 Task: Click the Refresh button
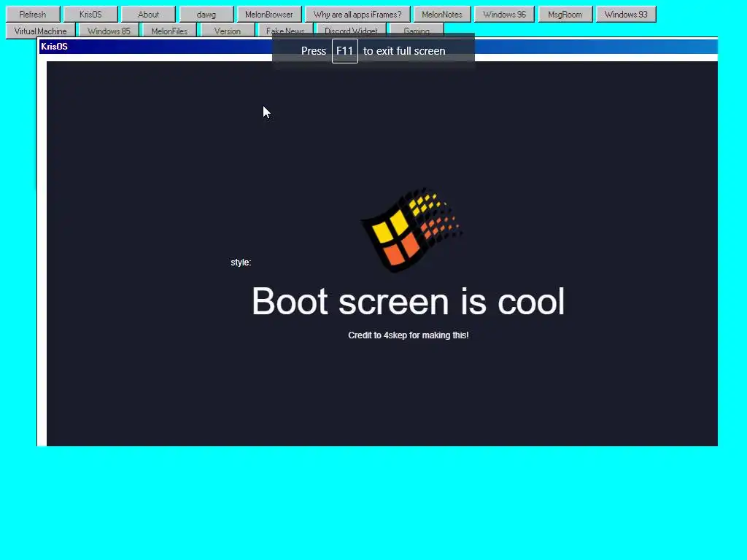click(x=33, y=15)
